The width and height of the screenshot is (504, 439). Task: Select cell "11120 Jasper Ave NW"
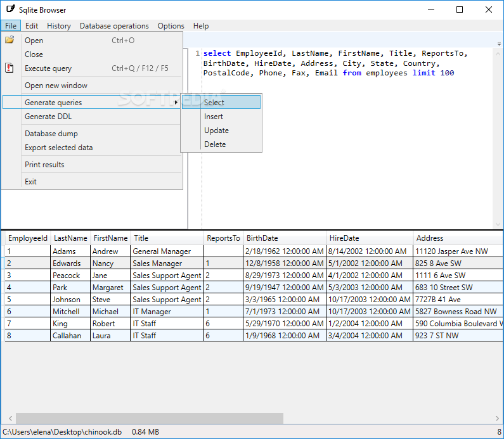click(458, 251)
